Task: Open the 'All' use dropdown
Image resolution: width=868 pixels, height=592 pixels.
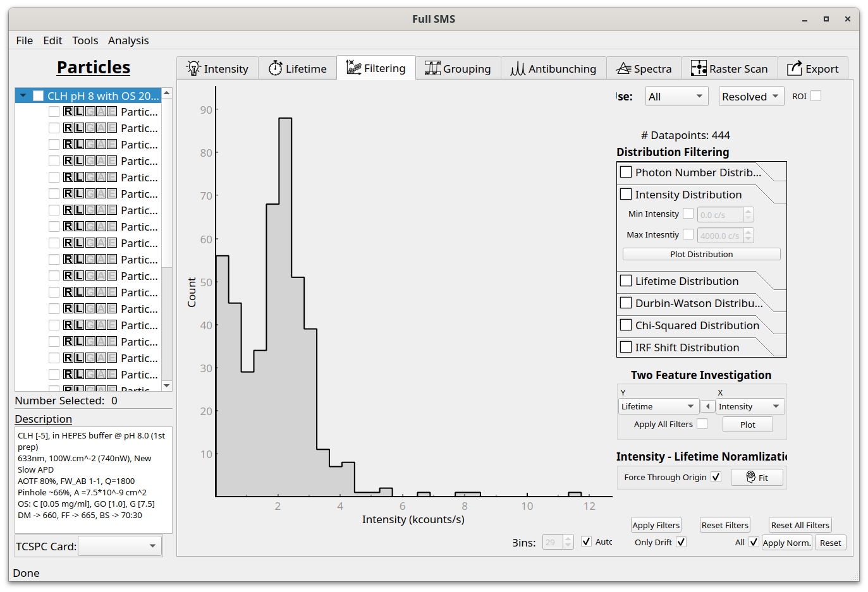Action: coord(676,97)
